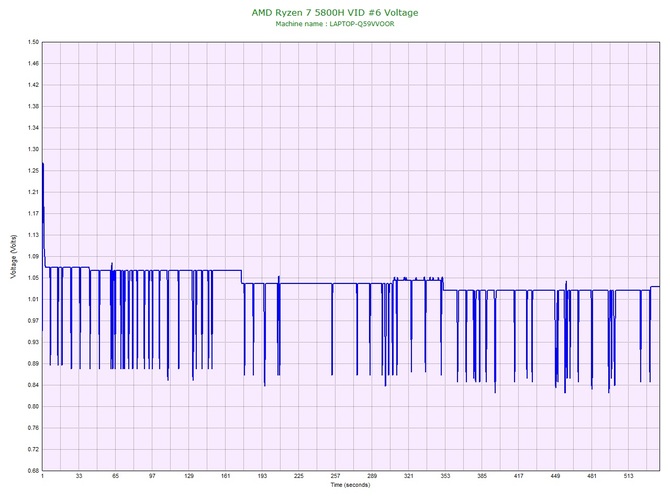
Task: Click the 0.93 voltage axis value
Action: tap(33, 342)
